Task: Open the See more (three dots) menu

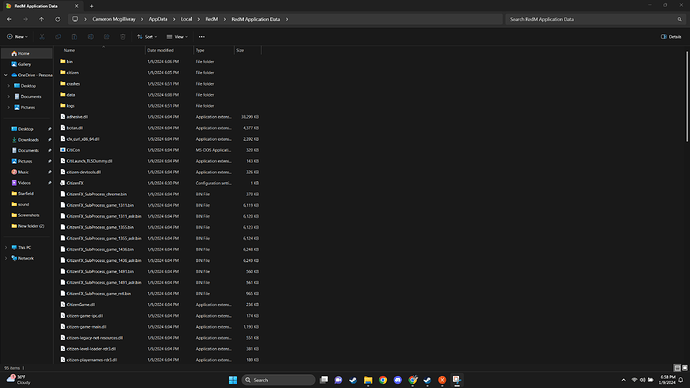Action: click(x=202, y=37)
